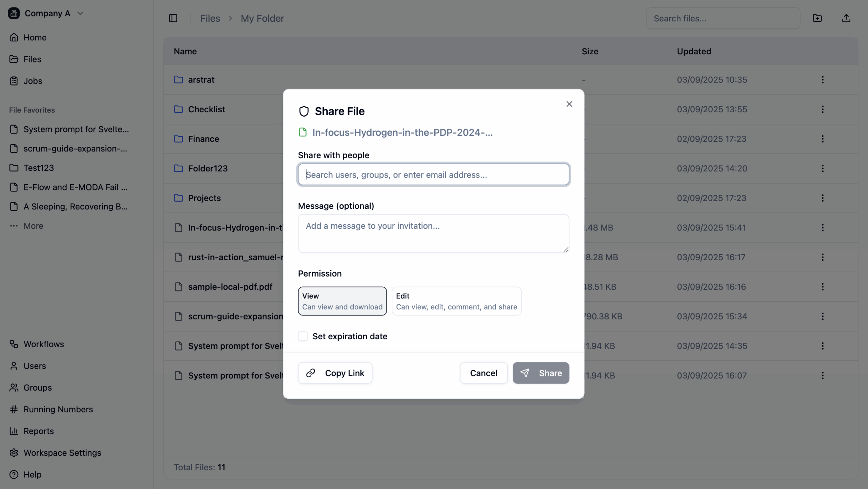Open the three-dot menu for arstrat folder

823,80
